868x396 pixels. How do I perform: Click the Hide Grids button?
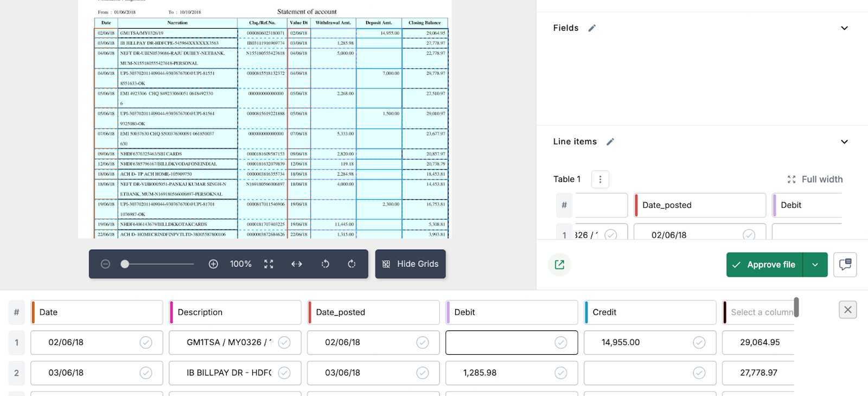tap(410, 264)
